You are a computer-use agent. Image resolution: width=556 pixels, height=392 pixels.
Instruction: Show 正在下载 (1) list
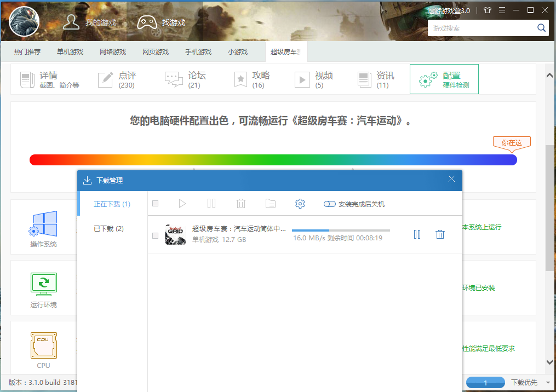click(112, 204)
